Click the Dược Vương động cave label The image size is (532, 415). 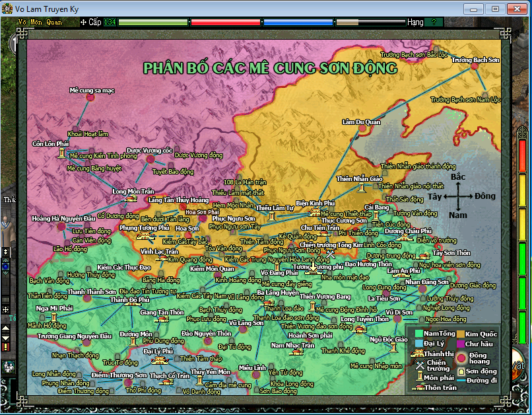point(199,155)
